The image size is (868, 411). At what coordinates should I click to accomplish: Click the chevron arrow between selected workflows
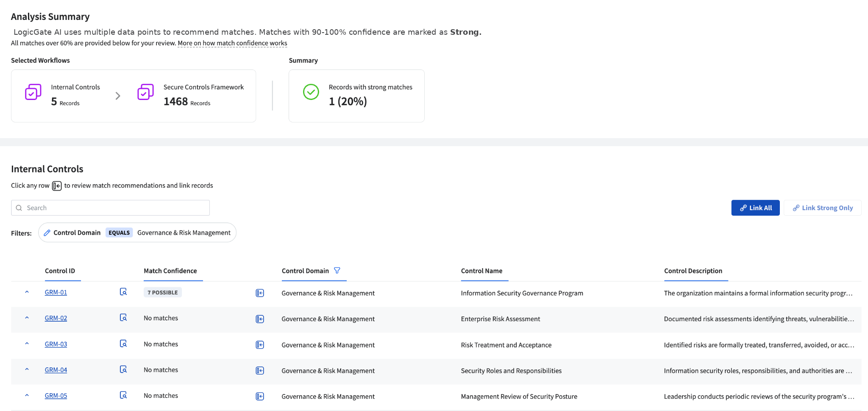tap(118, 96)
